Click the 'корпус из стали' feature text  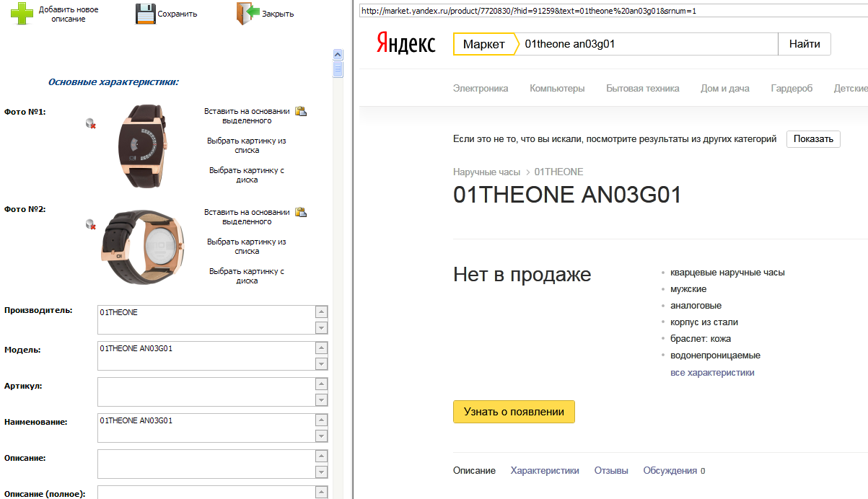tap(704, 322)
